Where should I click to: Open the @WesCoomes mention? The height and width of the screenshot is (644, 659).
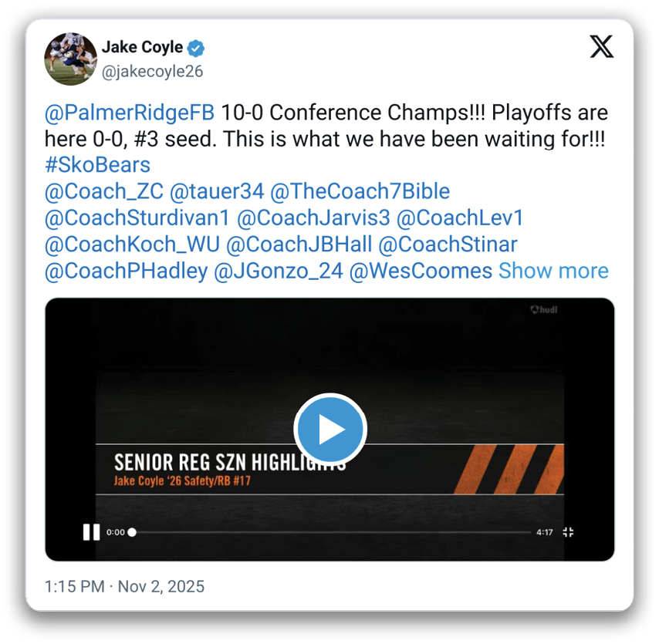tap(421, 271)
